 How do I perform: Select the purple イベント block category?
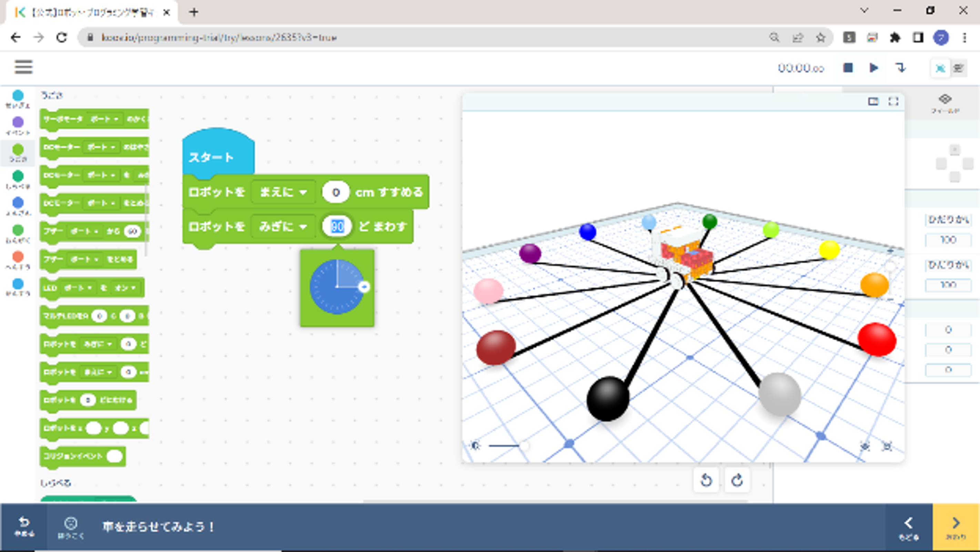point(18,126)
